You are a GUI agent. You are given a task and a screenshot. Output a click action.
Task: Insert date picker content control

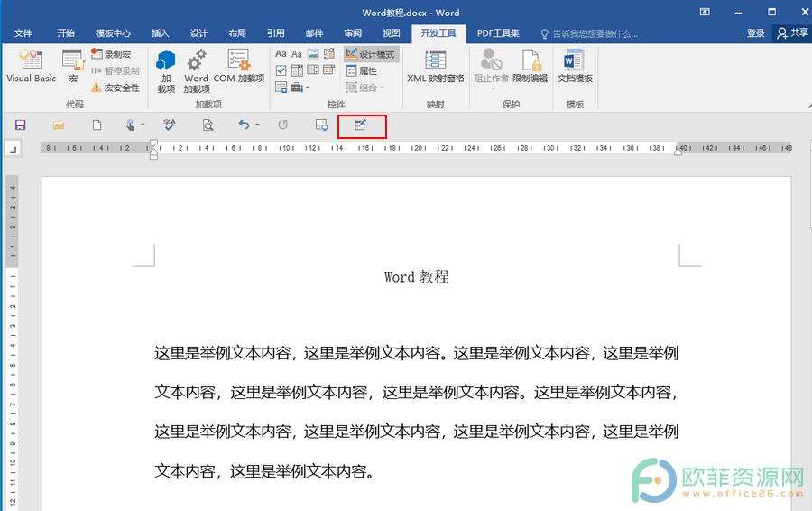click(328, 70)
